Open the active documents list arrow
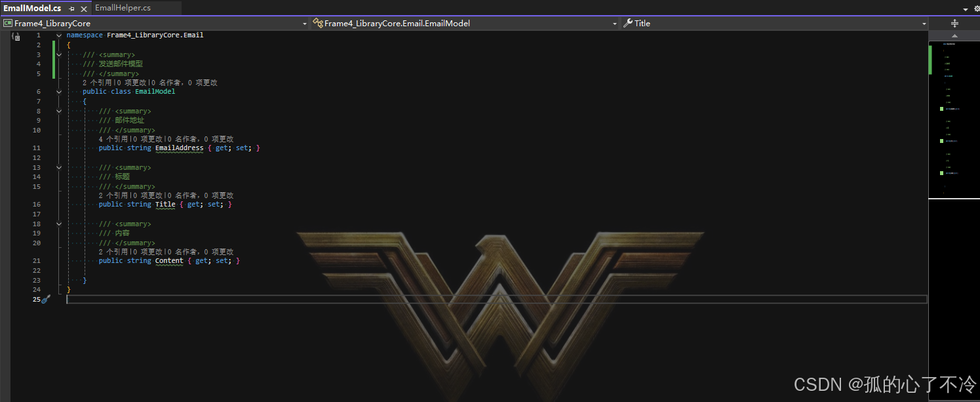Viewport: 980px width, 402px height. click(x=966, y=9)
